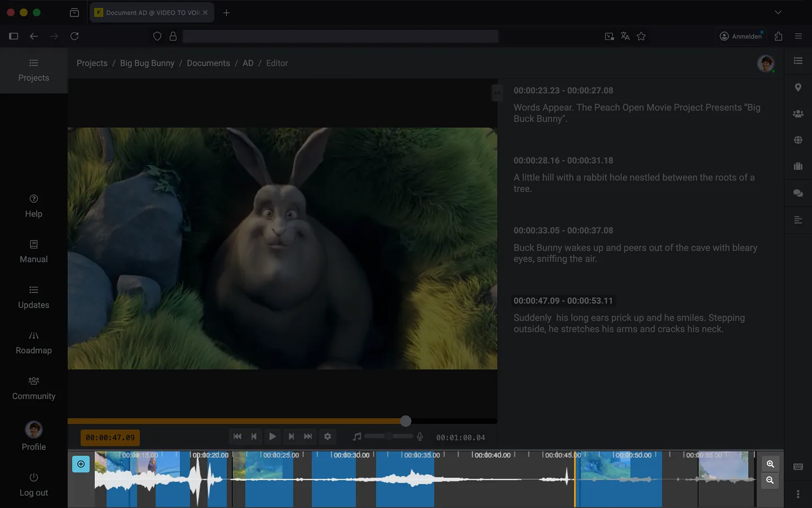
Task: Open the three-dot more options menu
Action: click(798, 494)
